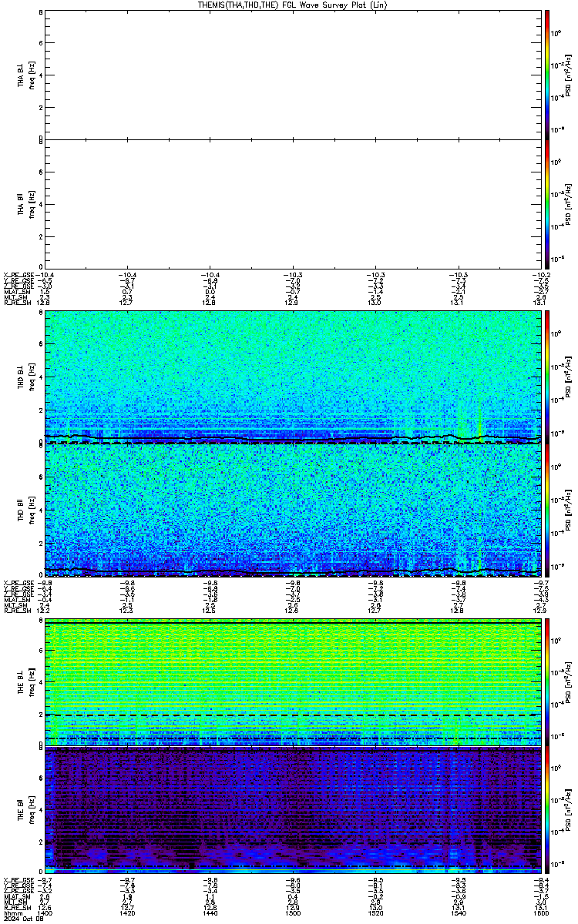
Task: Click inside the THE B⊥ spectrogram panel
Action: coord(292,682)
